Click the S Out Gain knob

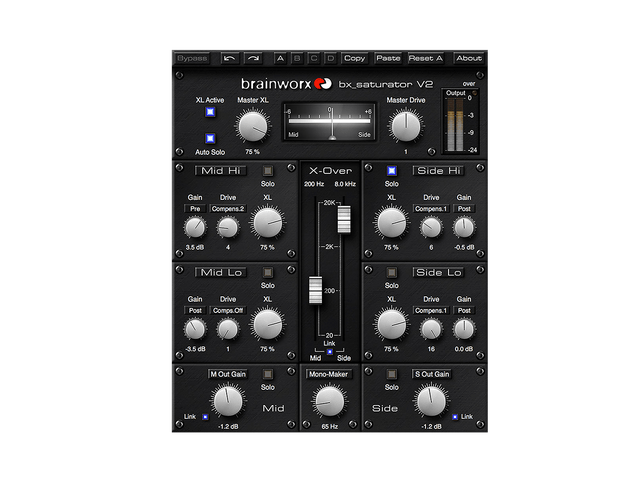[431, 402]
